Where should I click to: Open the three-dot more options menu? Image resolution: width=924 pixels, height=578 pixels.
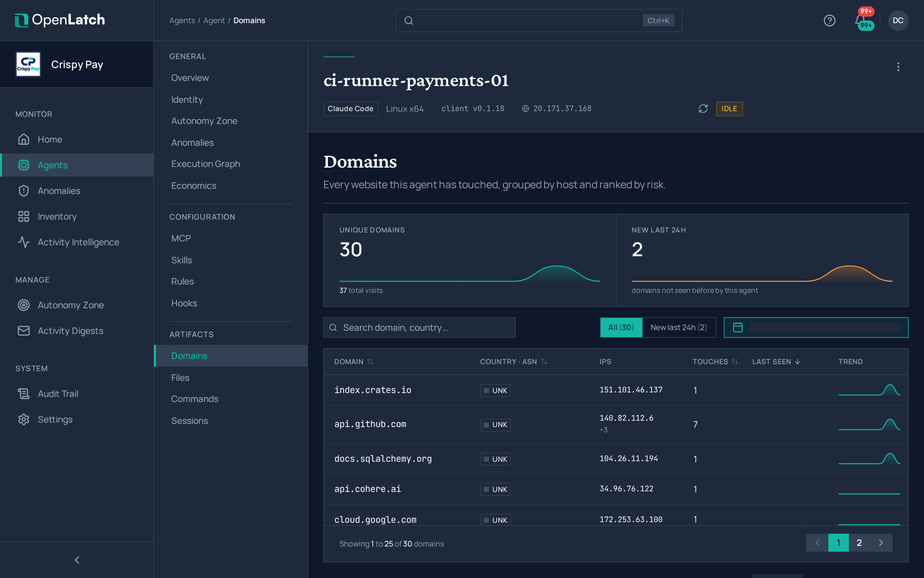[x=898, y=67]
